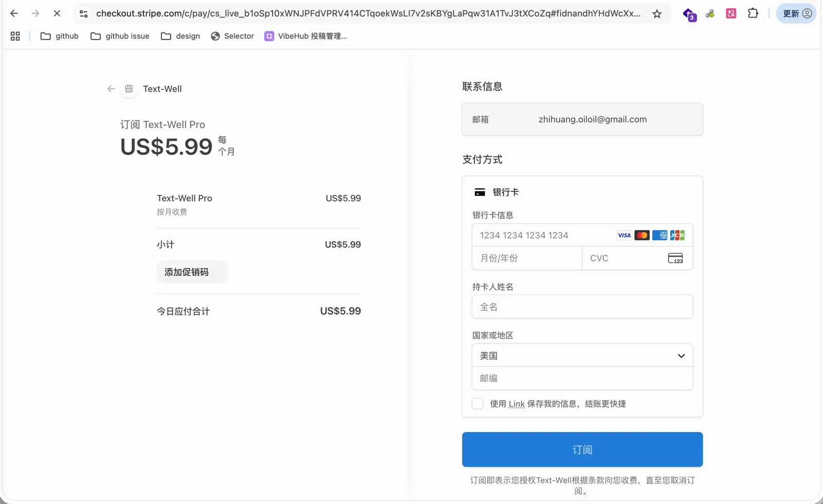
Task: Click the JCB card logo
Action: [x=677, y=235]
